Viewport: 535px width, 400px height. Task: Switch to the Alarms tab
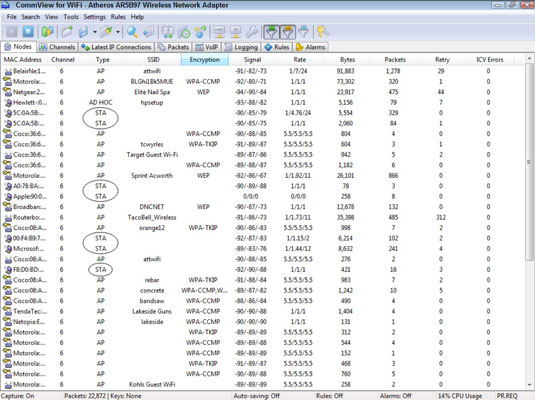pyautogui.click(x=310, y=47)
